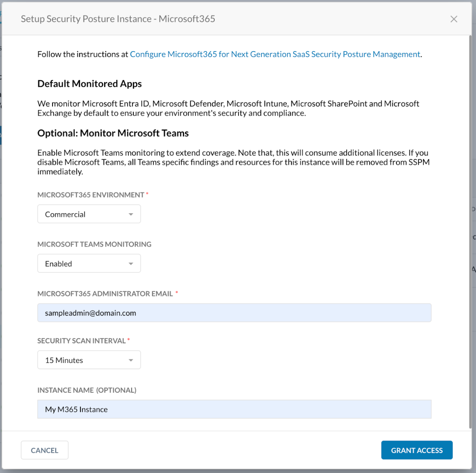The height and width of the screenshot is (473, 476).
Task: Click the INSTANCE NAME (OPTIONAL) label
Action: point(87,390)
